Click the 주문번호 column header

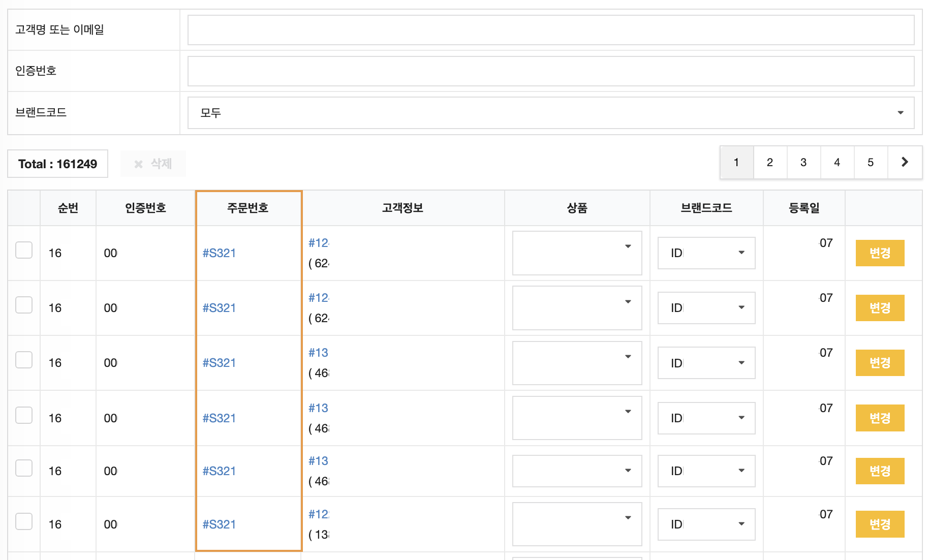pyautogui.click(x=248, y=208)
